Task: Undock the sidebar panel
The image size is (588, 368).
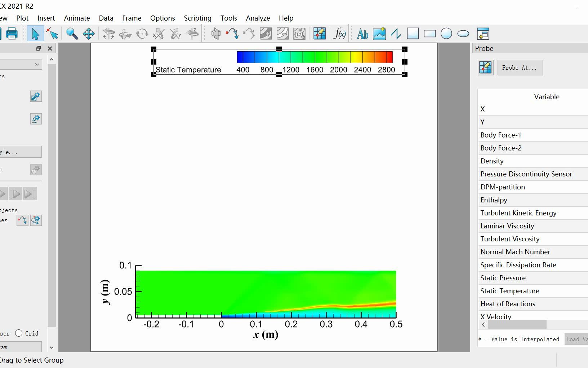Action: [x=39, y=48]
